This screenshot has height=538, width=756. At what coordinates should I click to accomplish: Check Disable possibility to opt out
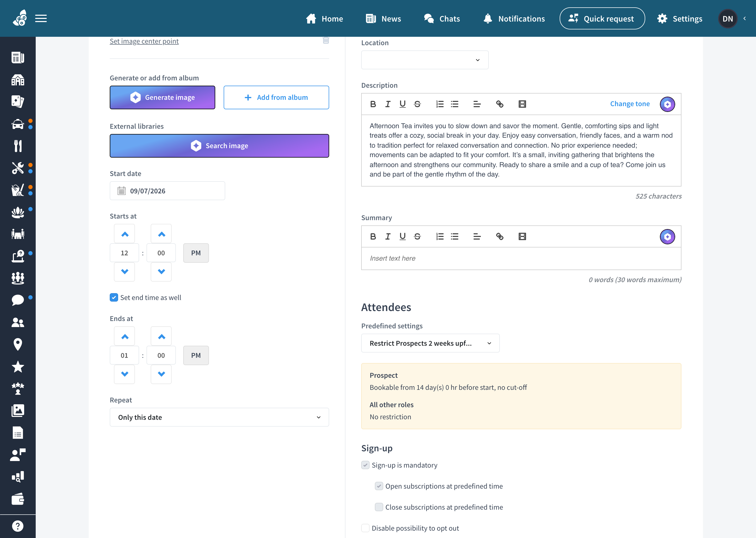365,528
